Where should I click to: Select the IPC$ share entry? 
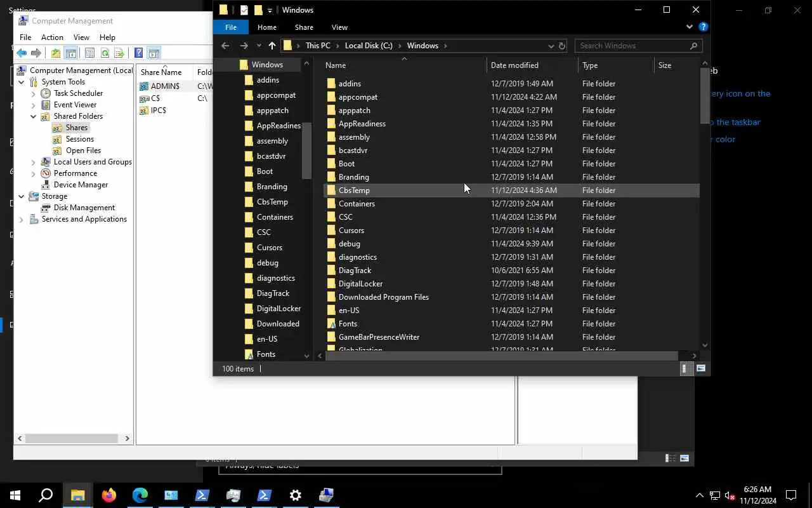coord(158,110)
